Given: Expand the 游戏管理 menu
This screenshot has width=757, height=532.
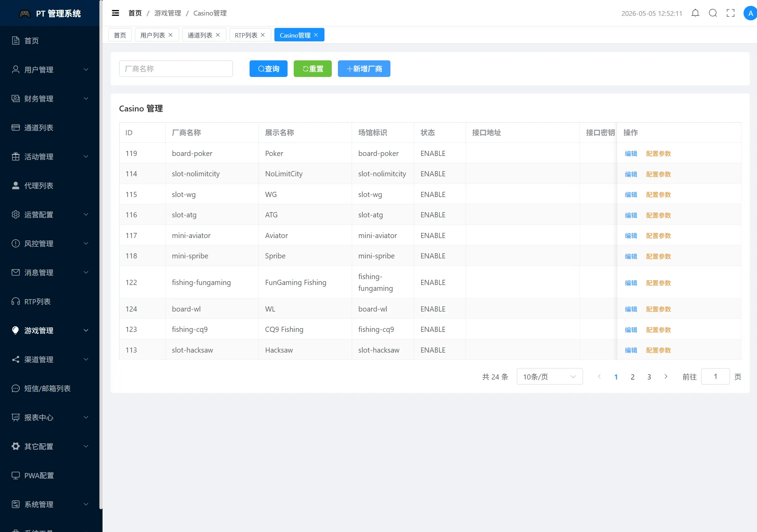Looking at the screenshot, I should tap(50, 330).
